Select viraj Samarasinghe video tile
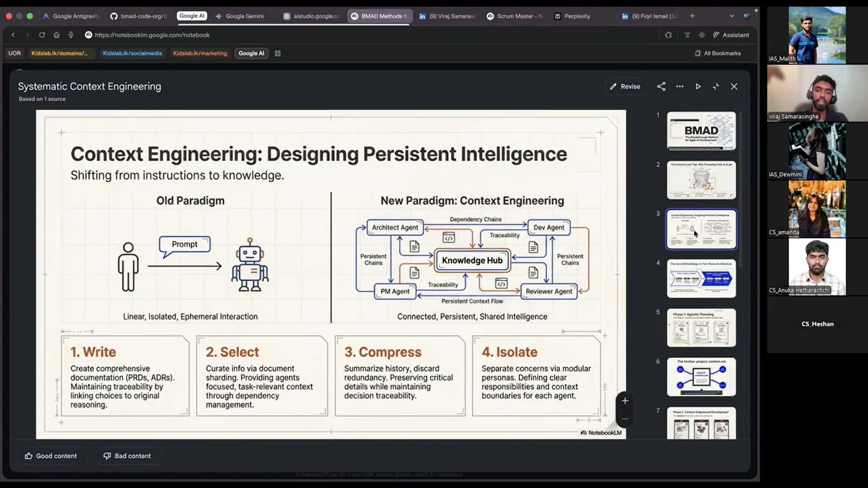The image size is (868, 488). [x=817, y=93]
